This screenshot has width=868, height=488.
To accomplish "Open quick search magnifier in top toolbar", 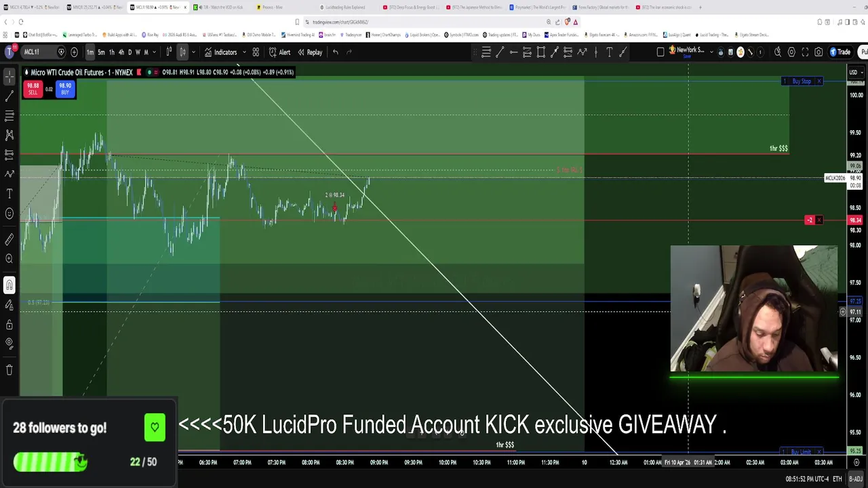I will [778, 52].
